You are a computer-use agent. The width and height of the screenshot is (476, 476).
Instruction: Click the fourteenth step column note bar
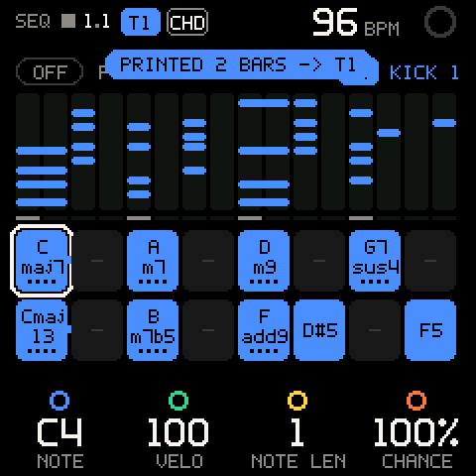pyautogui.click(x=389, y=133)
